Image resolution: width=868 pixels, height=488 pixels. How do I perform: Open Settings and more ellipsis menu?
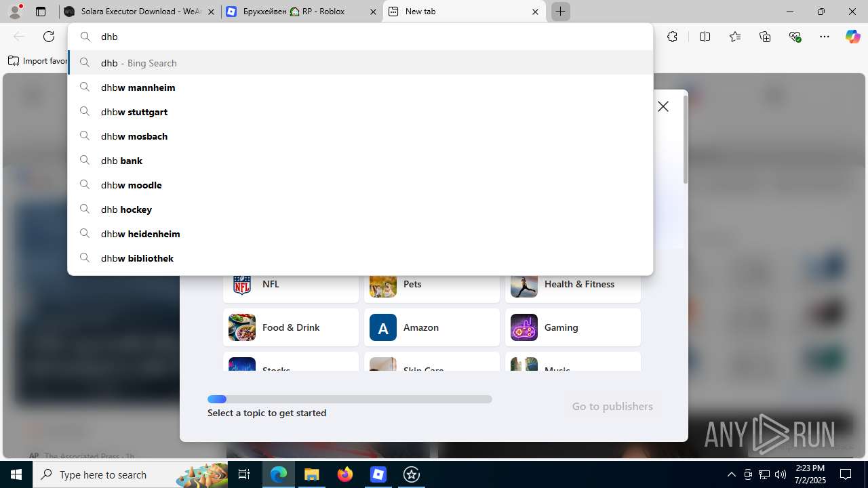coord(825,37)
